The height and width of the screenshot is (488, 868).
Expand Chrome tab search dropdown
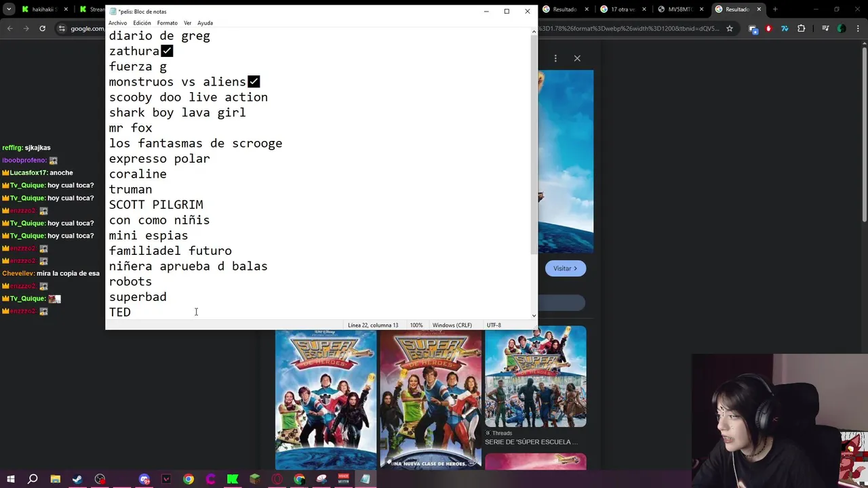tap(9, 9)
